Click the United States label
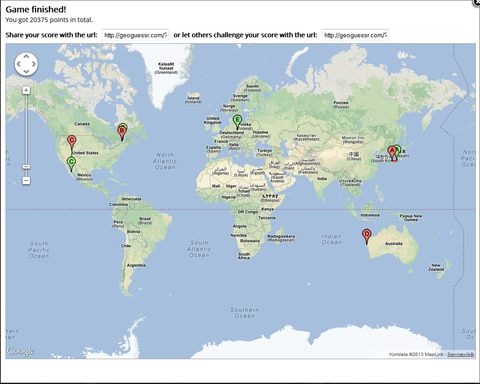Image resolution: width=480 pixels, height=384 pixels. [85, 153]
